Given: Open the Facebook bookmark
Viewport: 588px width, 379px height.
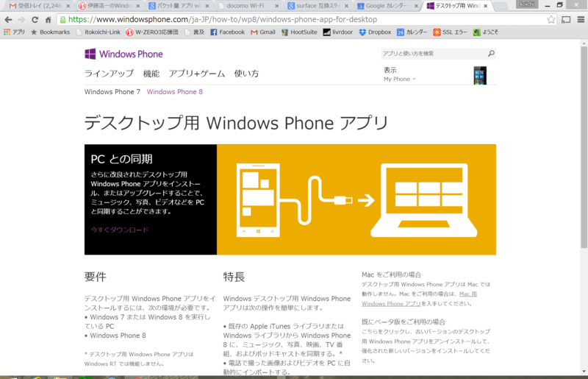Looking at the screenshot, I should [227, 32].
